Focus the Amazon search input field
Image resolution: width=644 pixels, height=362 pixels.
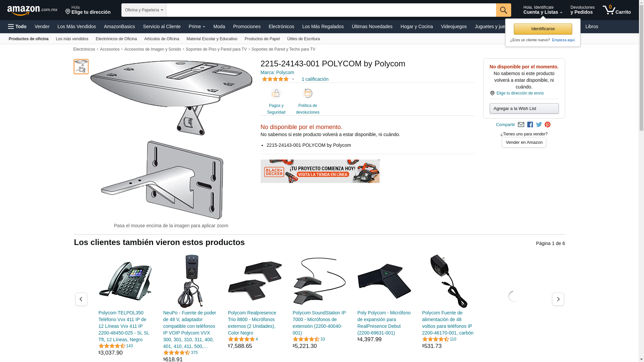click(331, 10)
